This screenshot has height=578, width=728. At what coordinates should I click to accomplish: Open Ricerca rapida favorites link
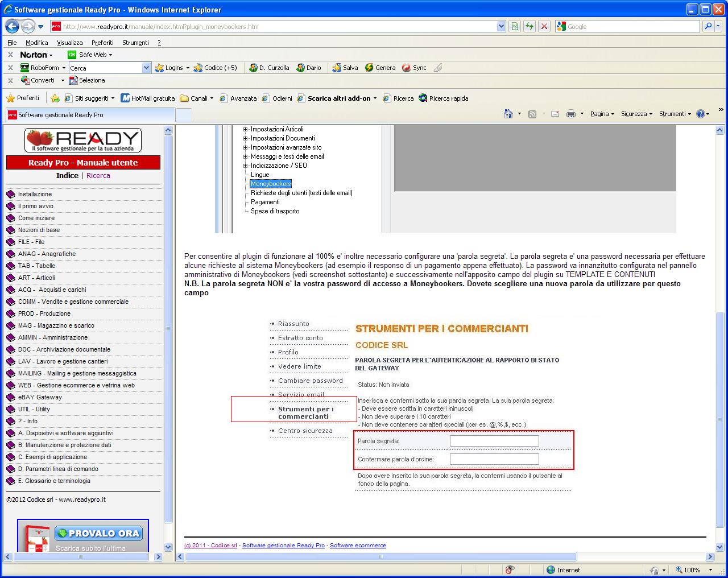click(x=444, y=98)
